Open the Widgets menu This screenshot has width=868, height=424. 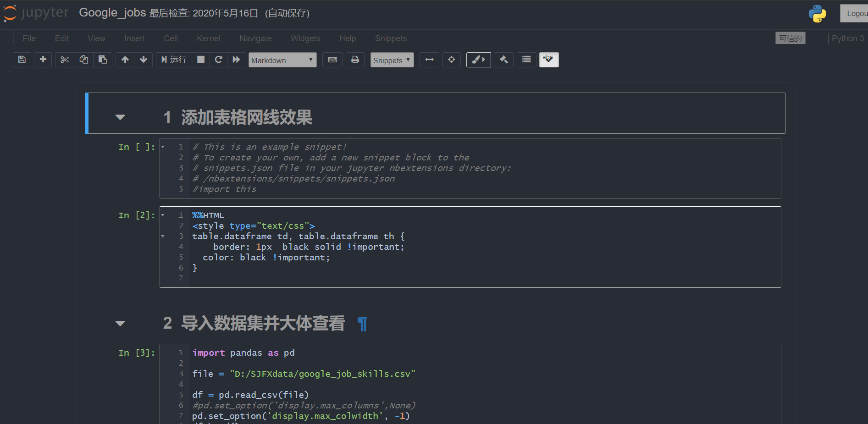click(x=305, y=39)
